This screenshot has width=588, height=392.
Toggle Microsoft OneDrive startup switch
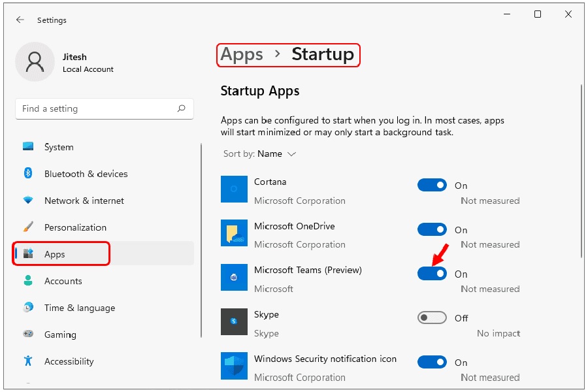432,230
